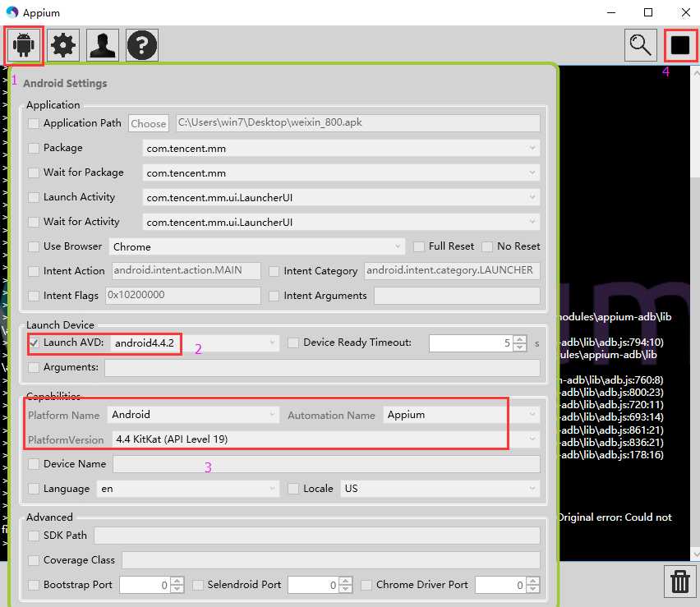Expand Wait for Activity dropdown

pos(341,222)
